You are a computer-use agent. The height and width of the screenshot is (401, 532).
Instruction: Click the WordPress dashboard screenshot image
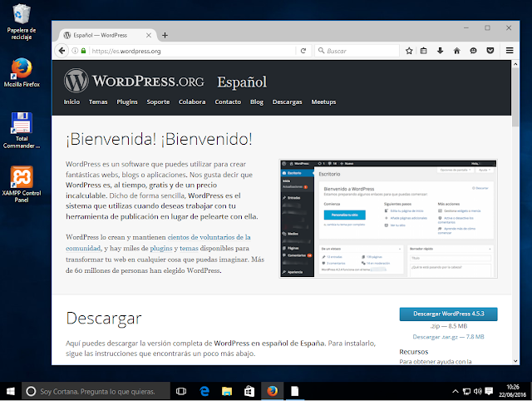388,219
